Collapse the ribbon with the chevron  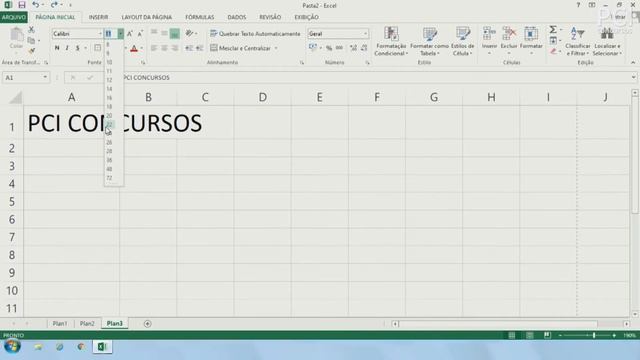633,62
